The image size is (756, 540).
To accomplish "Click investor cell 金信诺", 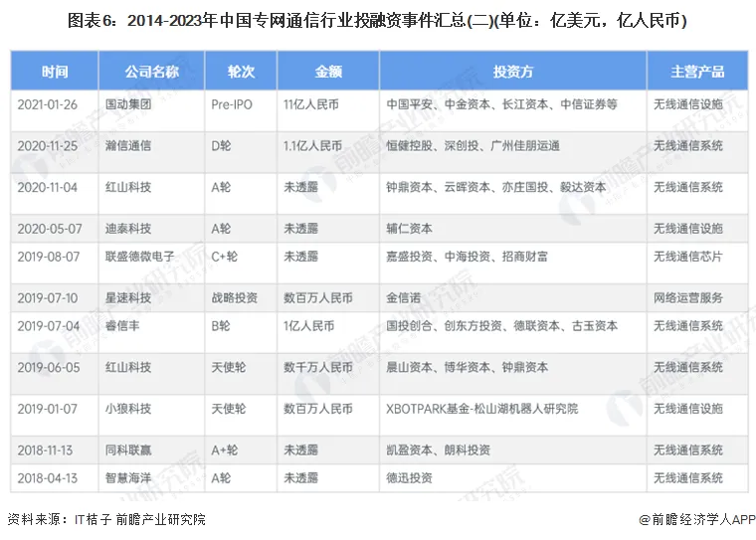I will click(x=403, y=298).
